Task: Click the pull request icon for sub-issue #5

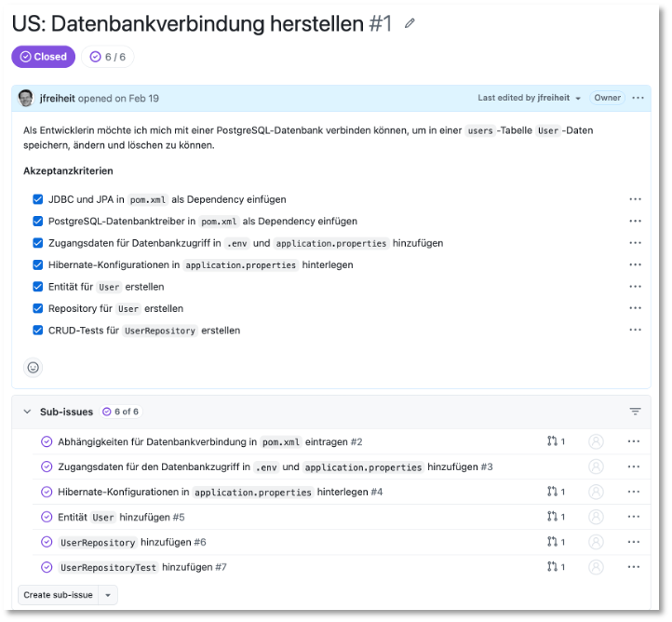Action: (553, 517)
